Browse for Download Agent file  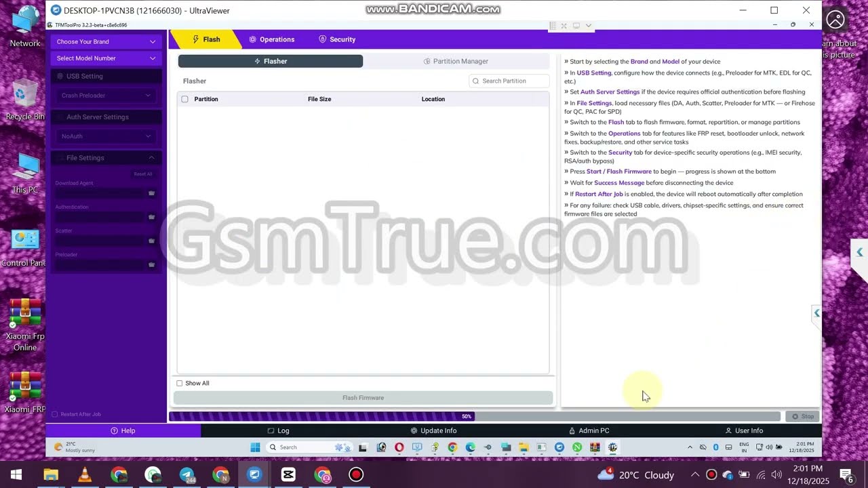point(151,193)
